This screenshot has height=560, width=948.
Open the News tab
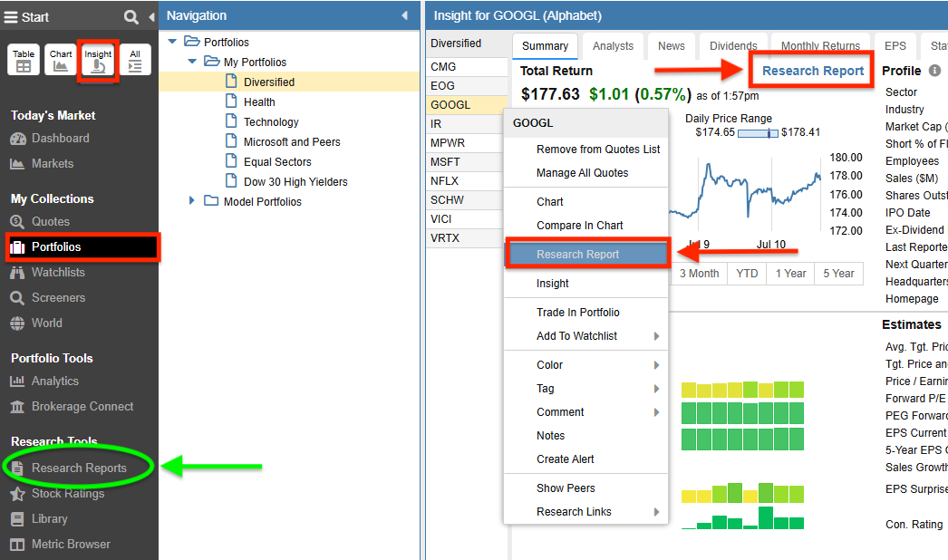[x=671, y=46]
